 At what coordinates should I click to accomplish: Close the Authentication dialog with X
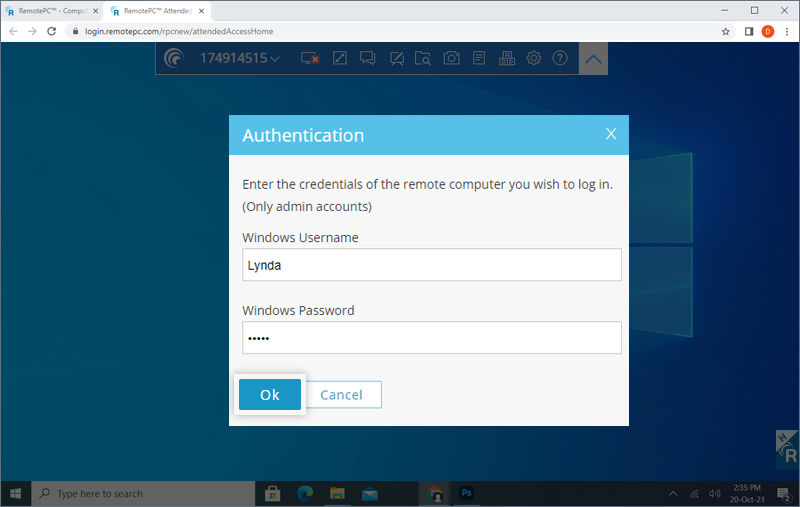coord(611,135)
